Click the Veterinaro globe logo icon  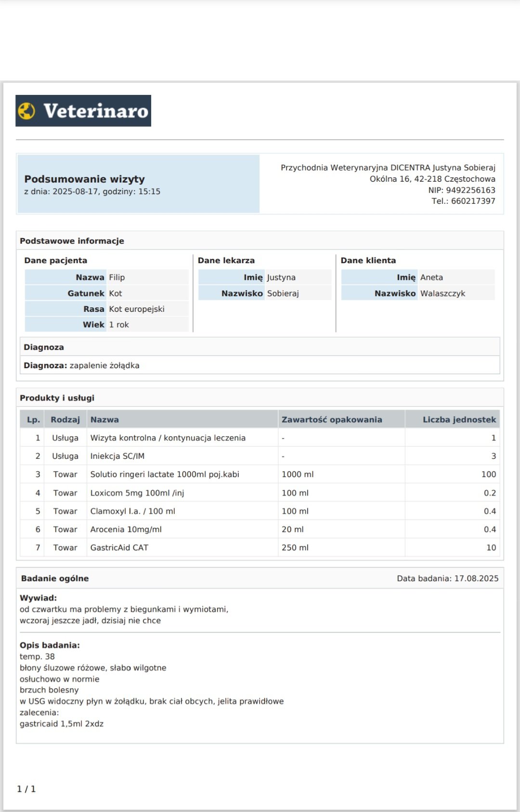click(27, 111)
